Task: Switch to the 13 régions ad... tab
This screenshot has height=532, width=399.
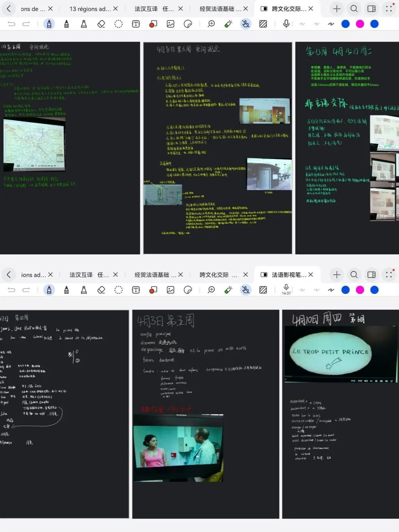Action: pos(90,9)
